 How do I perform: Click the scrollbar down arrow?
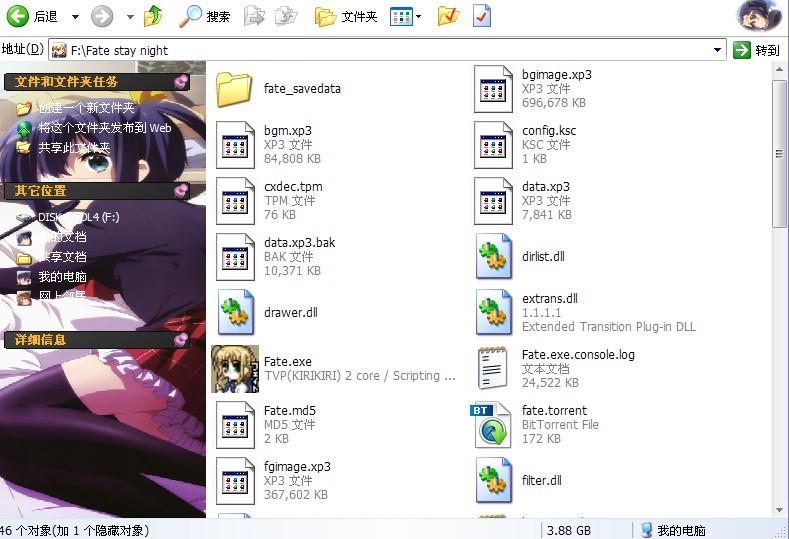pos(779,509)
